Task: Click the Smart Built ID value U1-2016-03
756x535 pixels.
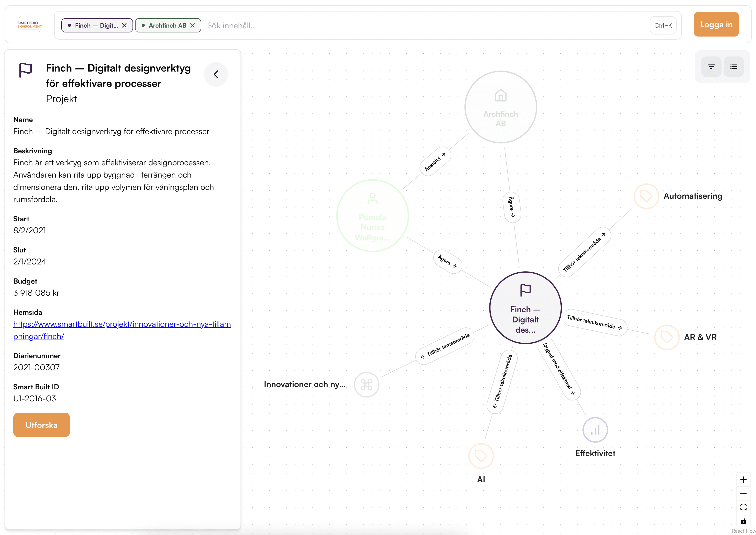Action: [x=34, y=399]
